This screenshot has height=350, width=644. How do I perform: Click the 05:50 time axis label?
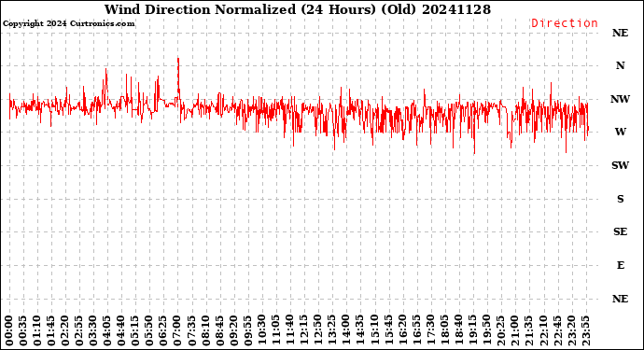(x=149, y=331)
